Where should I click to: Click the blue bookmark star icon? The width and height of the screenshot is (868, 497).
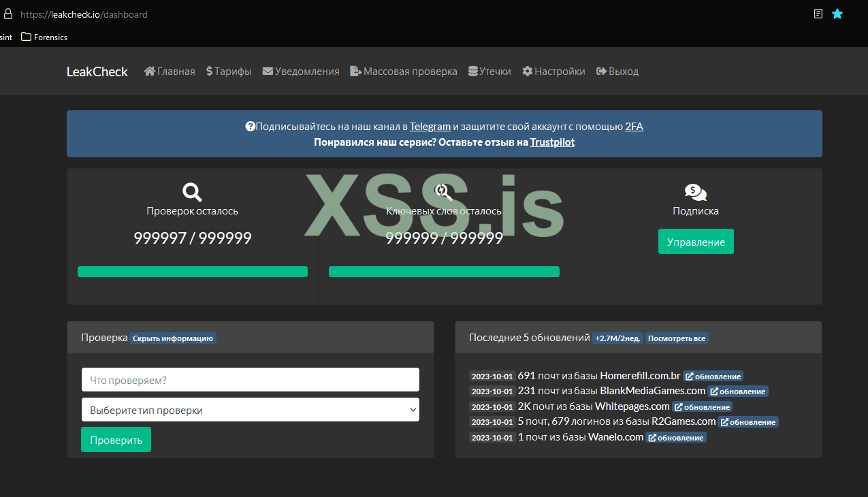[x=837, y=14]
